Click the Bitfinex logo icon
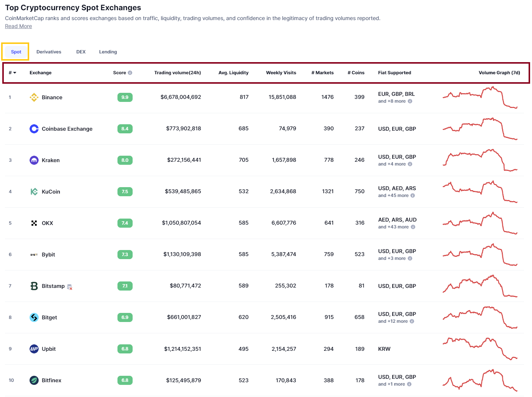 34,380
